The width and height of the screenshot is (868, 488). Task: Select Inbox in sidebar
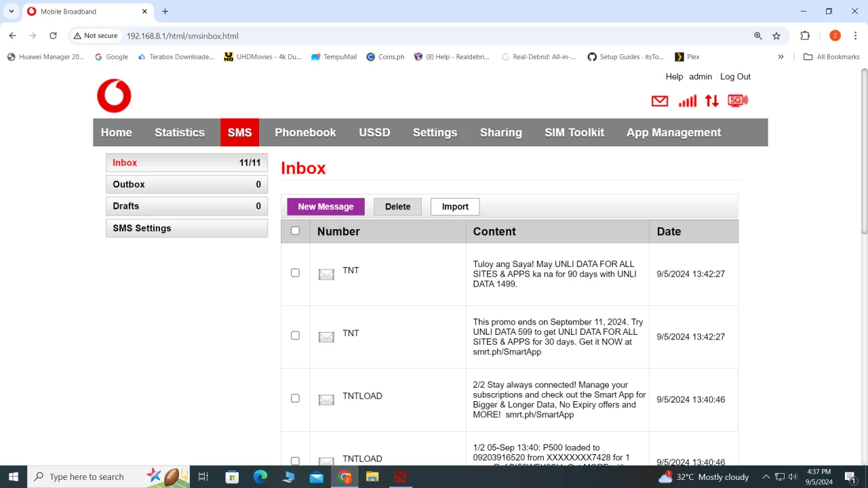186,163
